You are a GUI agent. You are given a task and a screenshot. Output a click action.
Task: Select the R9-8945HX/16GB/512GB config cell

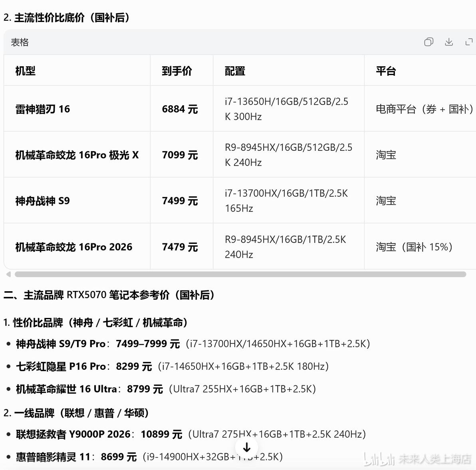[289, 155]
